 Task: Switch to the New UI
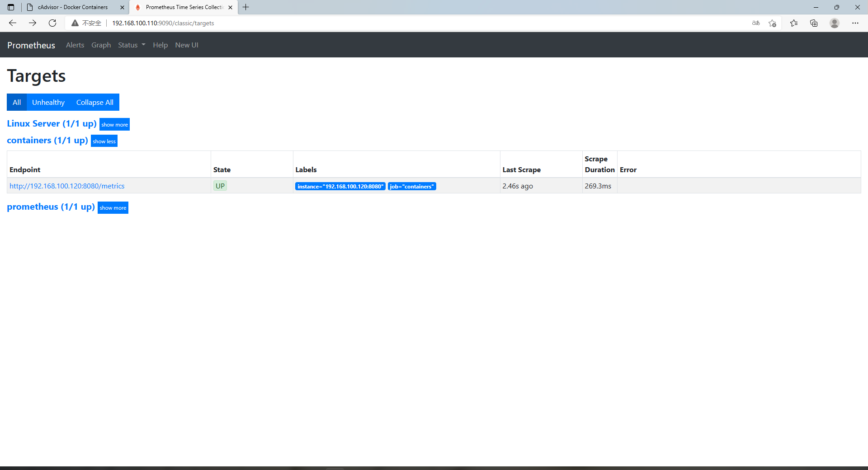coord(187,45)
